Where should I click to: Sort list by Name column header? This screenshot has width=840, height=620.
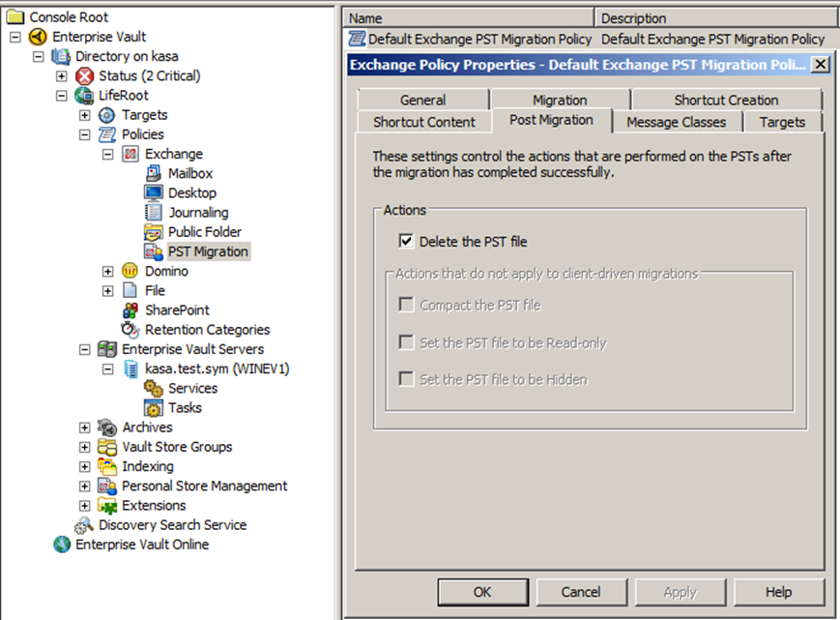pyautogui.click(x=468, y=17)
